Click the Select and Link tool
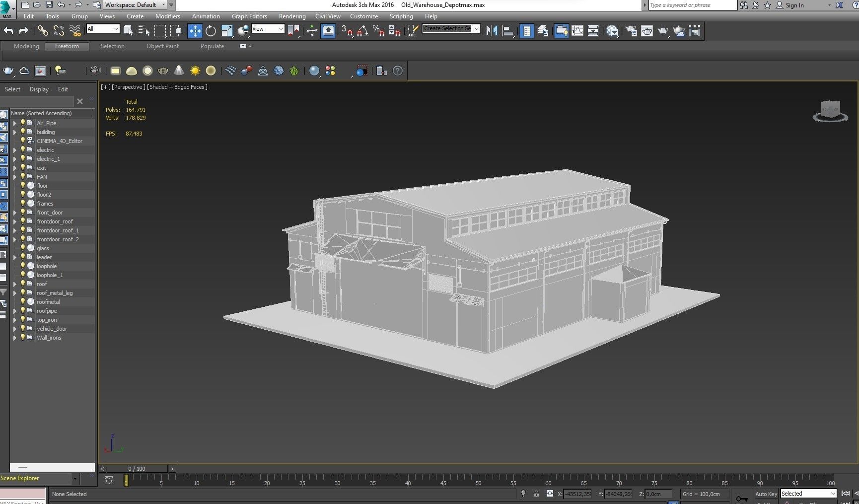The width and height of the screenshot is (859, 504). click(43, 31)
